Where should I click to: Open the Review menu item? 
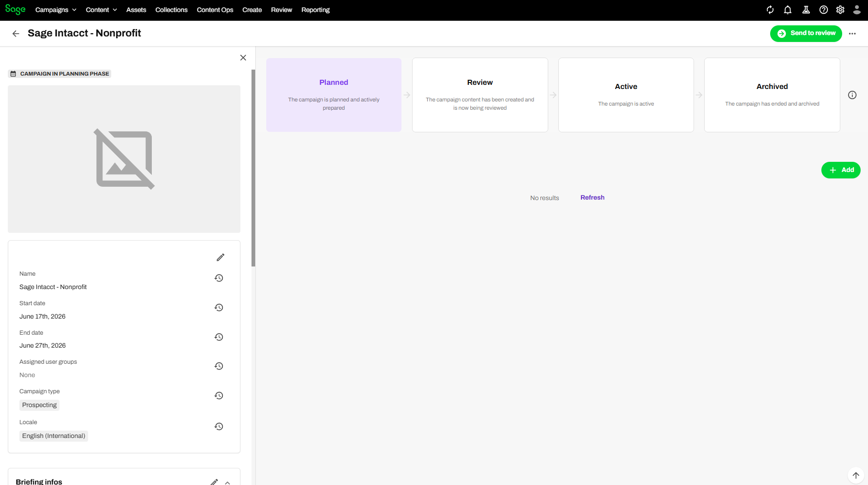[x=281, y=10]
